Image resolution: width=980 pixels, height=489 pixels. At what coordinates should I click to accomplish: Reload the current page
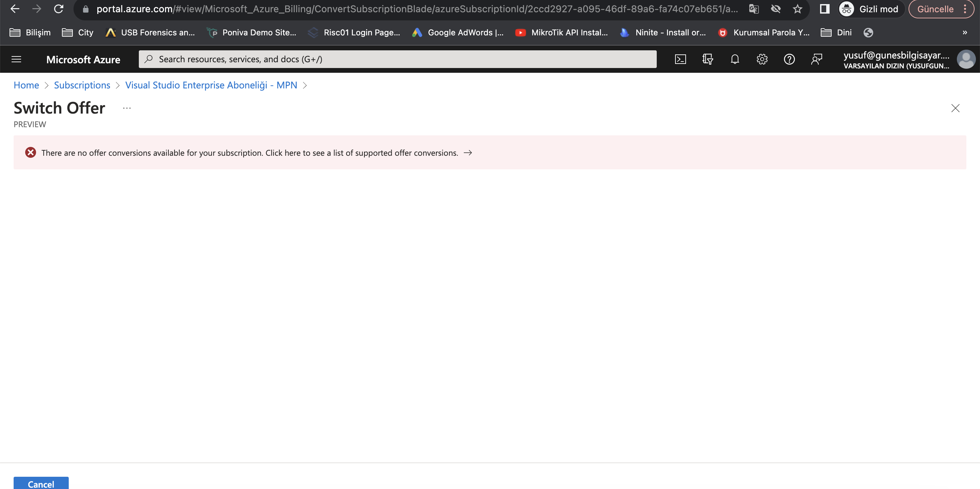(59, 9)
